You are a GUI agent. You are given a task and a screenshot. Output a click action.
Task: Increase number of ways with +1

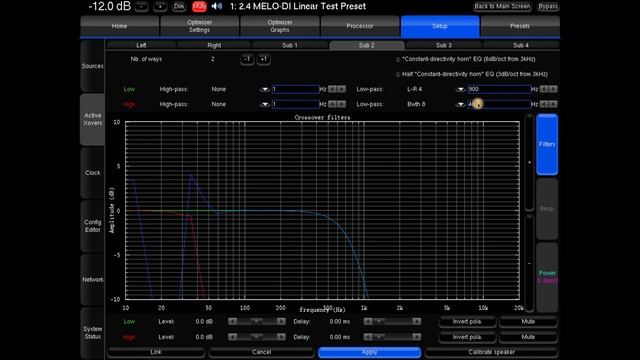point(264,60)
